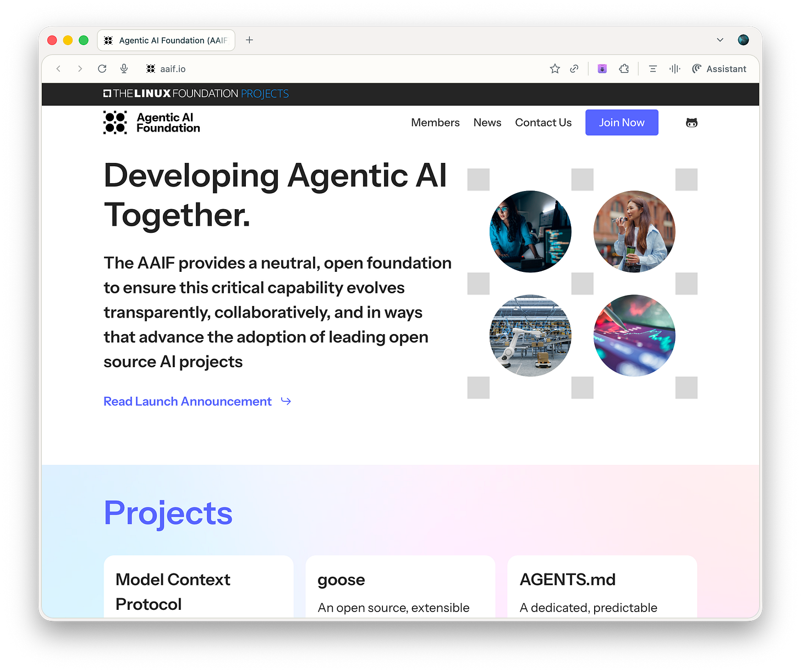This screenshot has width=801, height=672.
Task: Open the reader list lines icon
Action: tap(653, 69)
